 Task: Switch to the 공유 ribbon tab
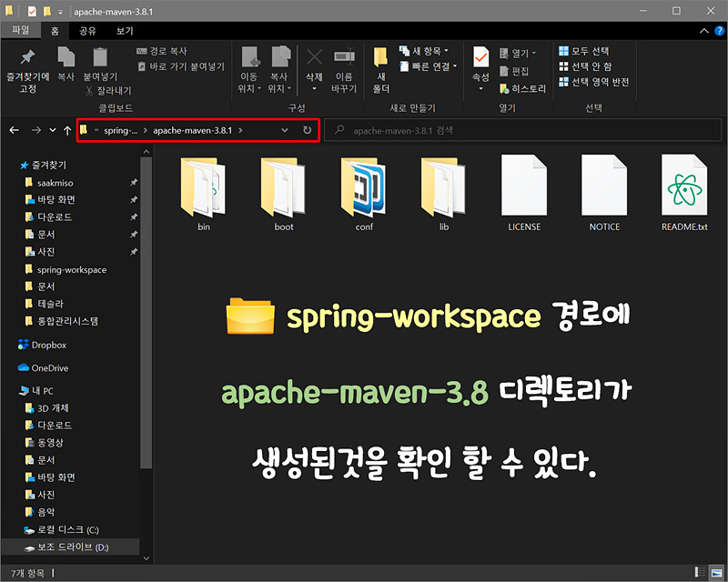[87, 31]
